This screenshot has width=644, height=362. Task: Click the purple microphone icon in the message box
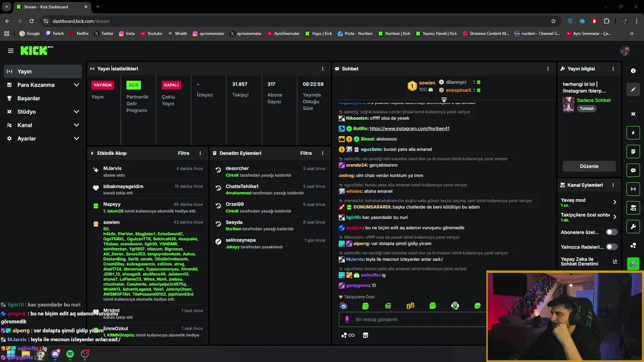[x=347, y=319]
